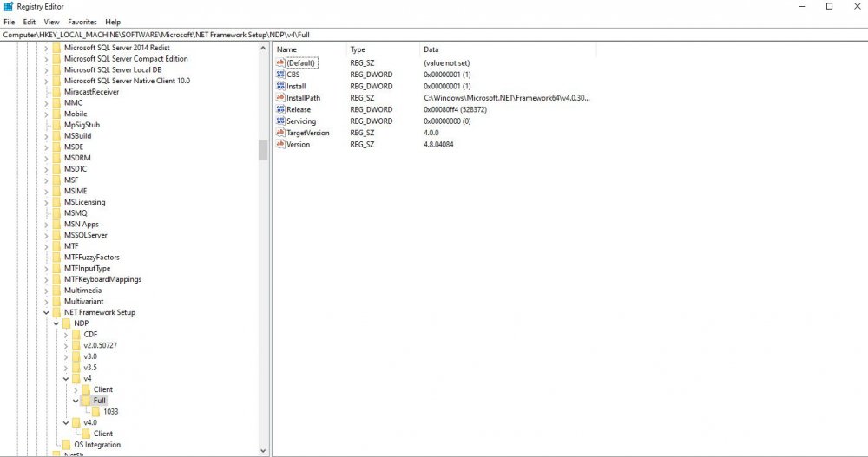The width and height of the screenshot is (868, 457).
Task: Click the tree pane scrollbar thumb
Action: click(x=263, y=150)
